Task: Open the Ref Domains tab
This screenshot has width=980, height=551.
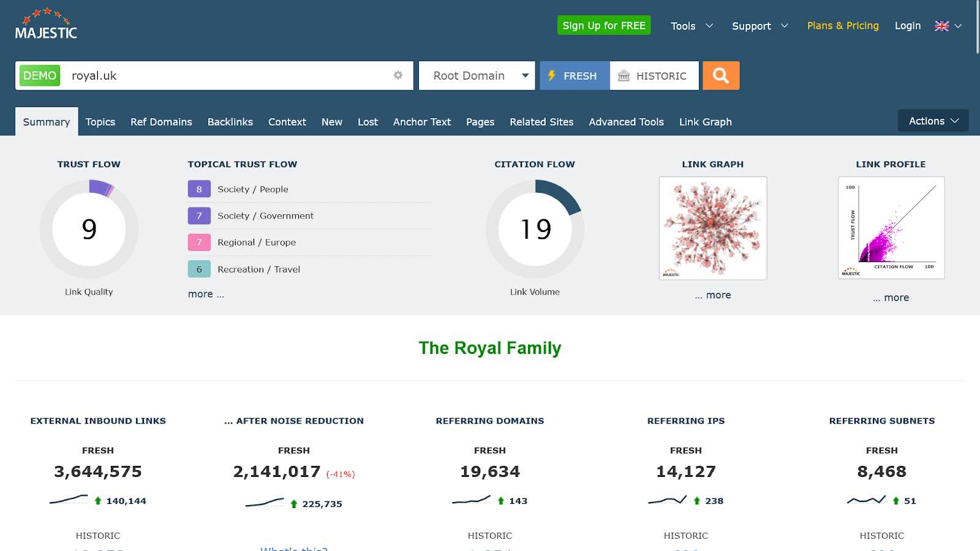Action: [x=161, y=122]
